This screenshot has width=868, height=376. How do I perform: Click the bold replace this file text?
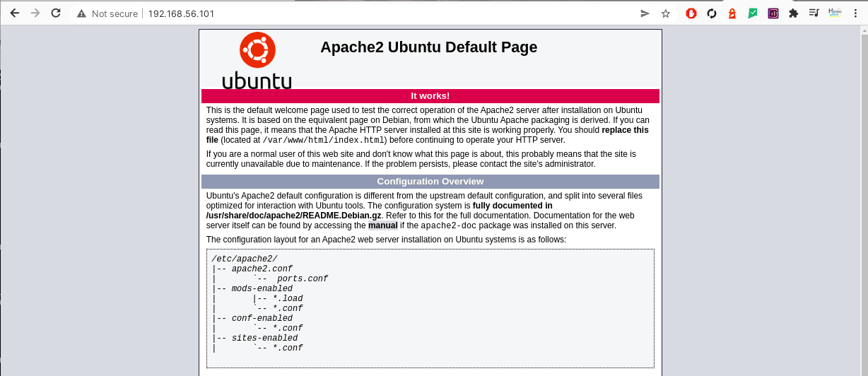(x=428, y=135)
